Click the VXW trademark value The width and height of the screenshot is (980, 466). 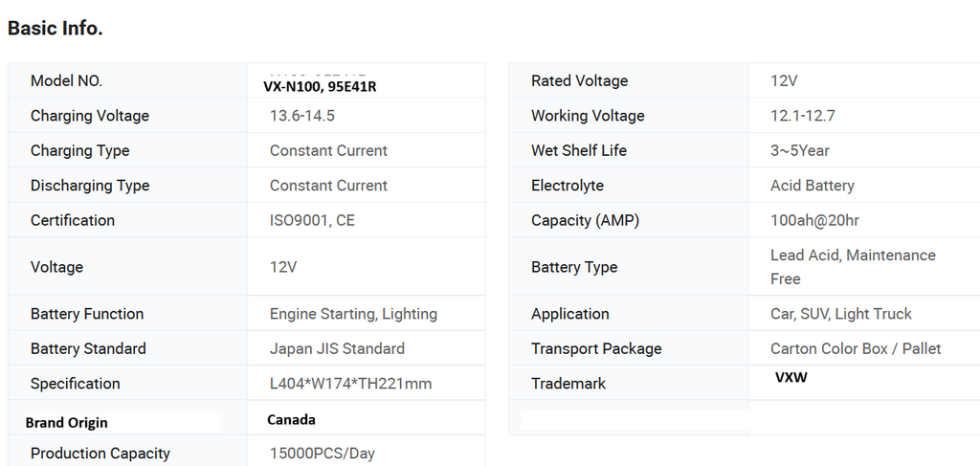(791, 378)
